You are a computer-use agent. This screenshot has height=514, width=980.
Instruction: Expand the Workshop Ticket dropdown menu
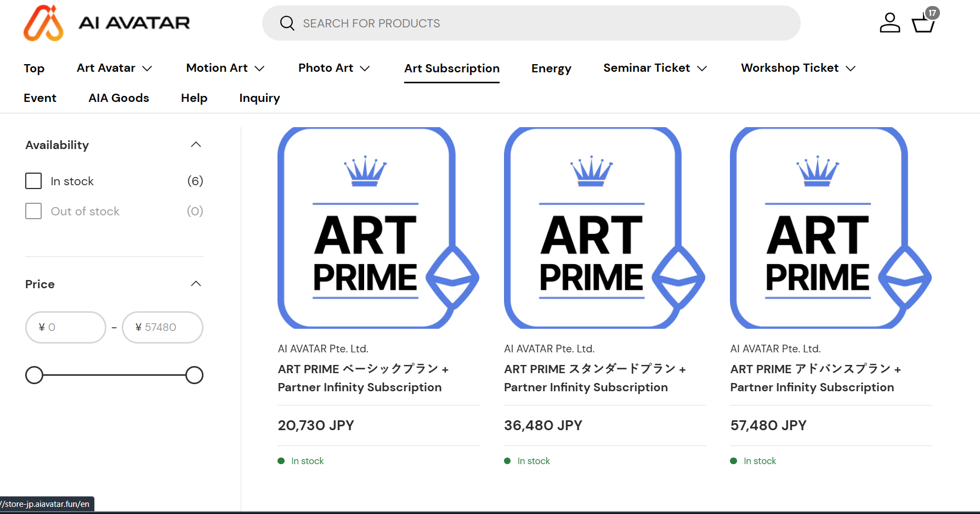pyautogui.click(x=851, y=68)
